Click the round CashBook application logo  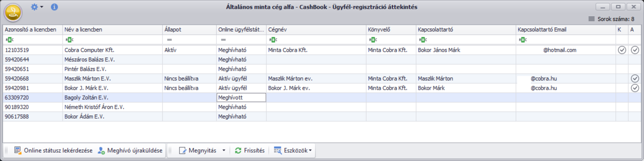tap(13, 13)
